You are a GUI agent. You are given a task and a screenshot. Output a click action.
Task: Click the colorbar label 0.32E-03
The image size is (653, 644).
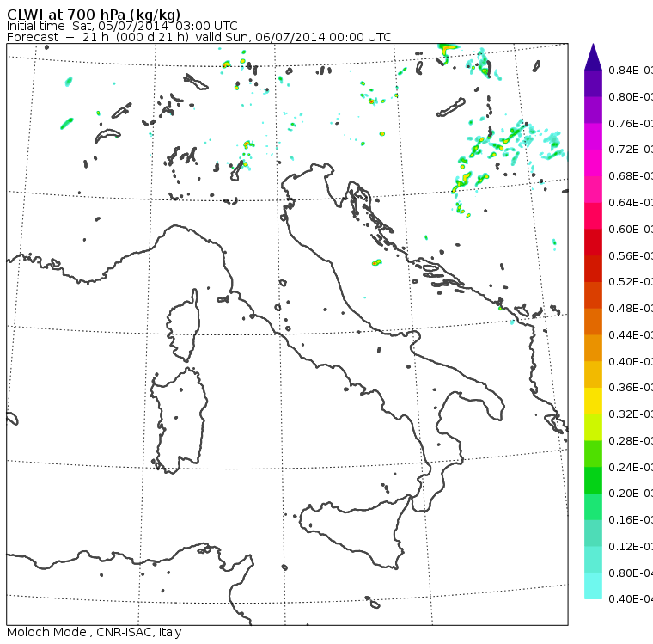coord(631,414)
